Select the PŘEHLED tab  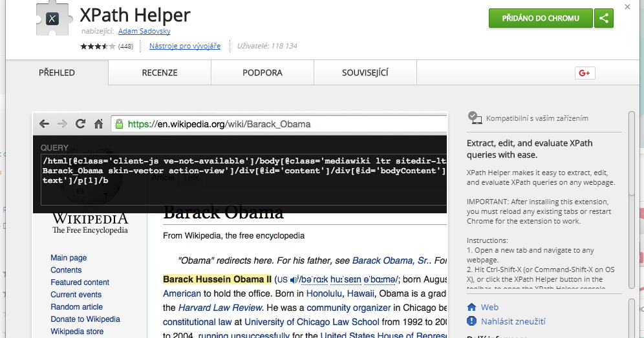(57, 72)
